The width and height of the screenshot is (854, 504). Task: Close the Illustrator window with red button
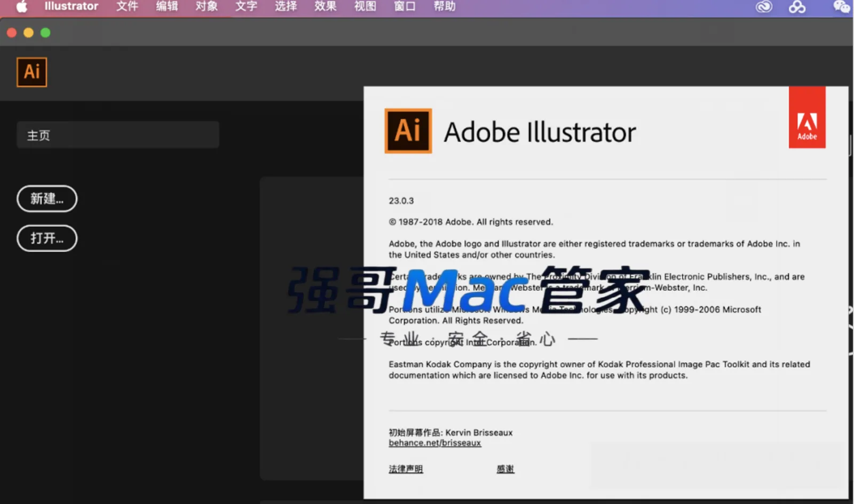click(x=12, y=33)
